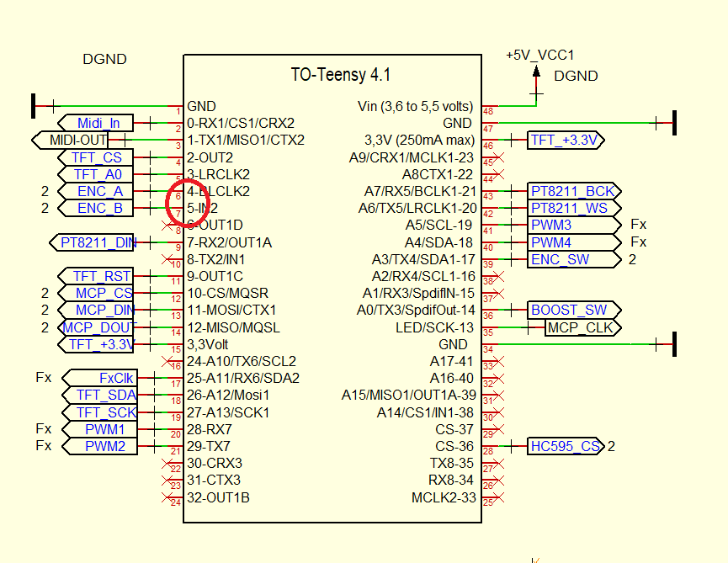Select the HC595_CS net label flag
The width and height of the screenshot is (728, 563).
[564, 447]
